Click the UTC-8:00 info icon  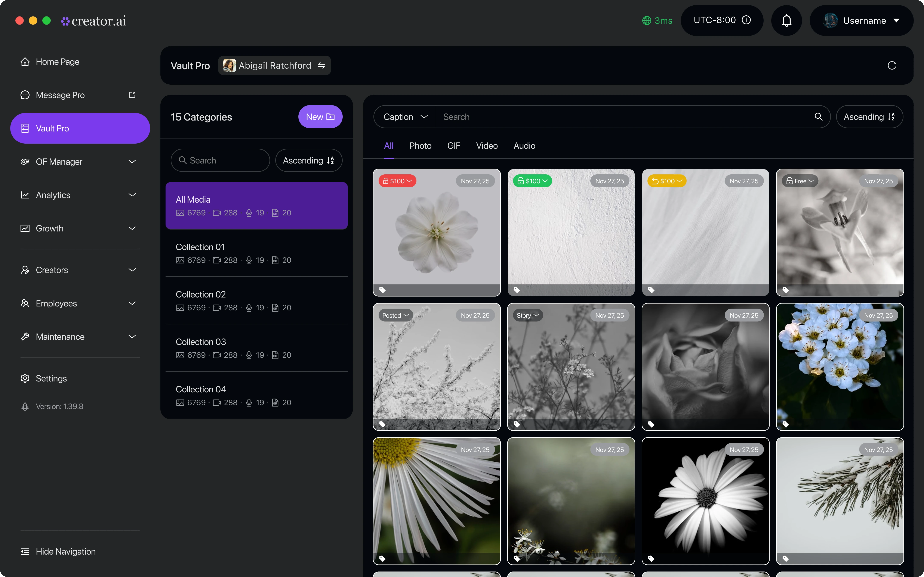pos(746,20)
